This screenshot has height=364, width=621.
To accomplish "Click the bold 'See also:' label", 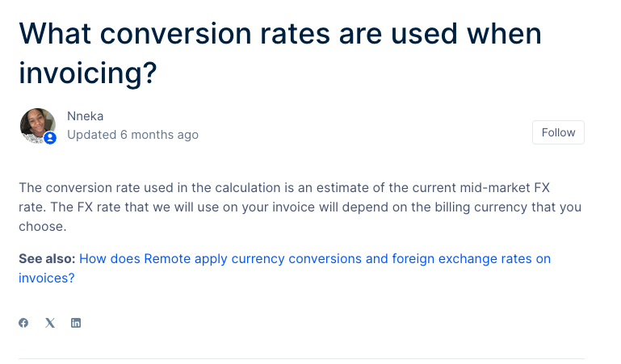I will click(47, 259).
